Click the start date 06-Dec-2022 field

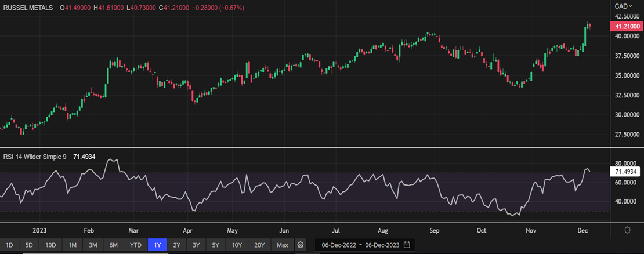(338, 245)
